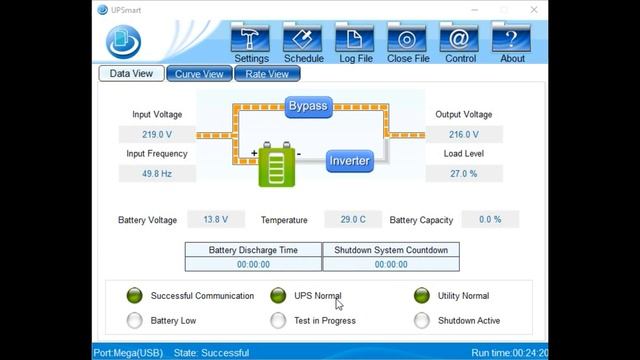Click the UPS Normal green indicator
The image size is (640, 360).
[x=278, y=296]
